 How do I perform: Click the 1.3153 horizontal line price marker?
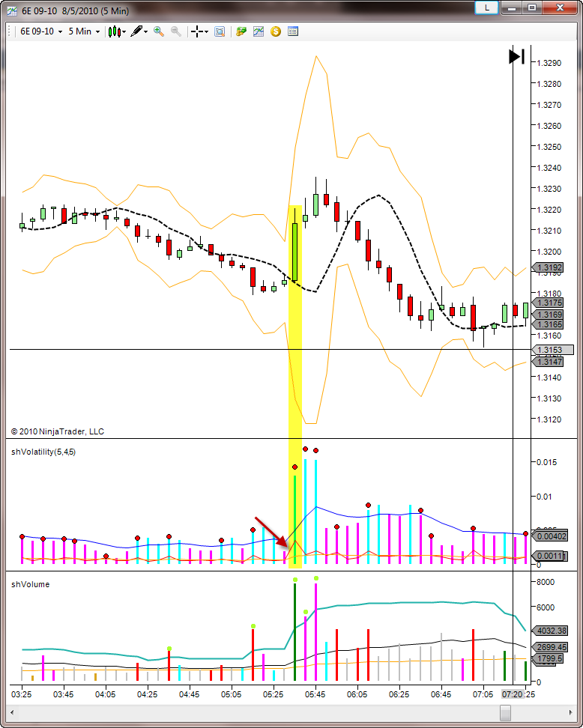pyautogui.click(x=552, y=350)
